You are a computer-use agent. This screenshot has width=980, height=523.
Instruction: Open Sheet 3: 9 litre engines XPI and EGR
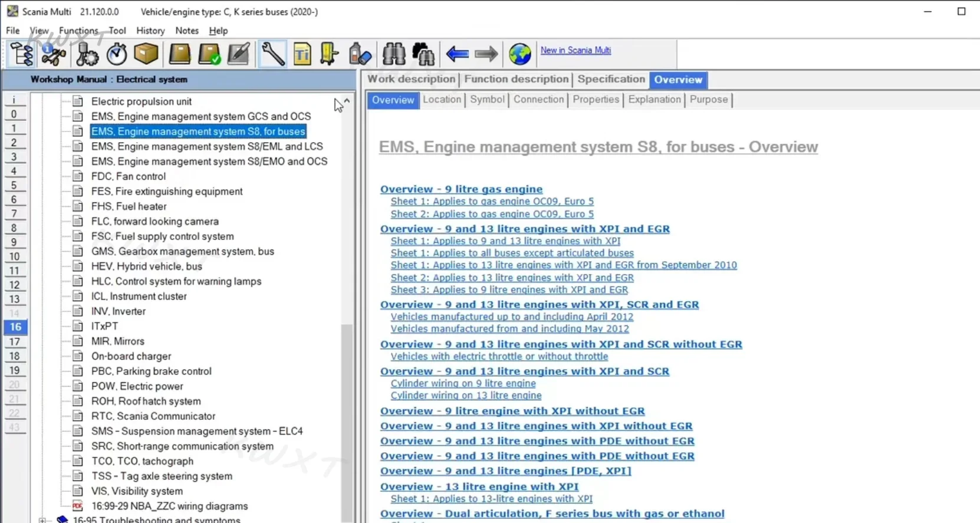509,290
